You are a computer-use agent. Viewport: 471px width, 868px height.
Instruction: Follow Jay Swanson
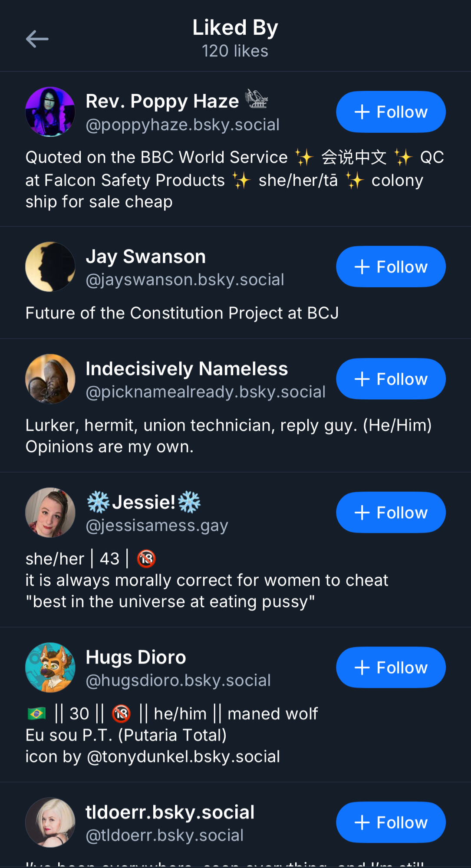(x=391, y=266)
